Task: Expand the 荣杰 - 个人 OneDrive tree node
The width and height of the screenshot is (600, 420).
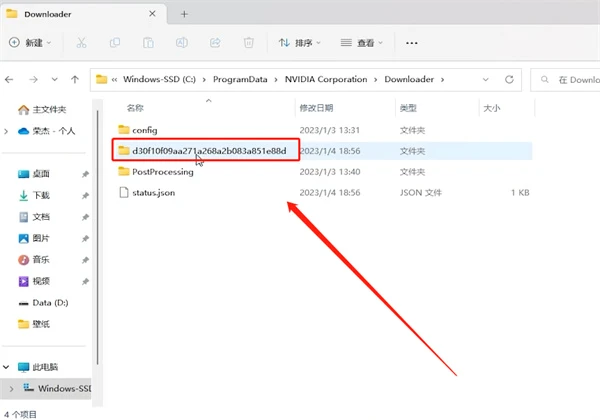Action: [8, 131]
